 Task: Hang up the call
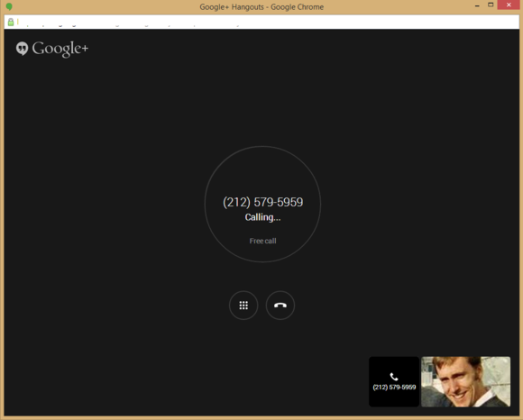280,306
